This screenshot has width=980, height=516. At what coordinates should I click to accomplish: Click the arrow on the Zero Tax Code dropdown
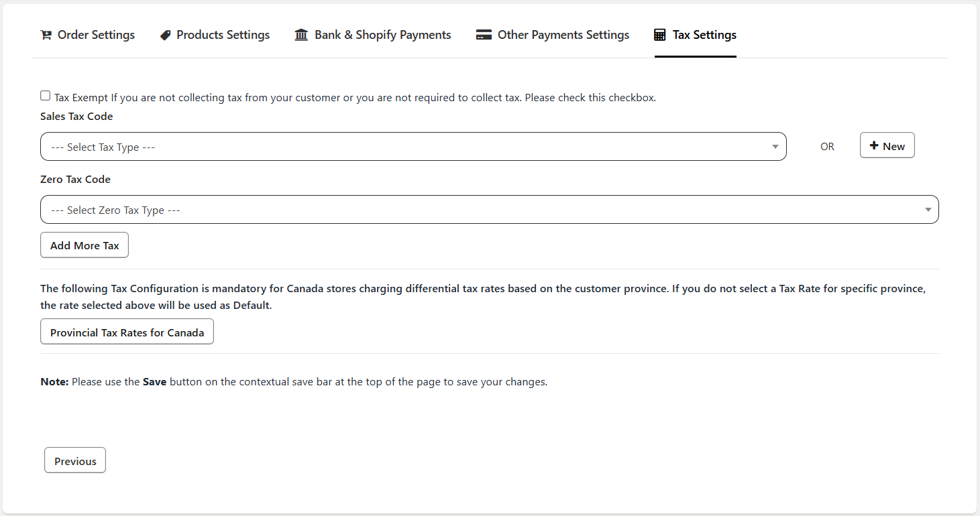coord(928,210)
